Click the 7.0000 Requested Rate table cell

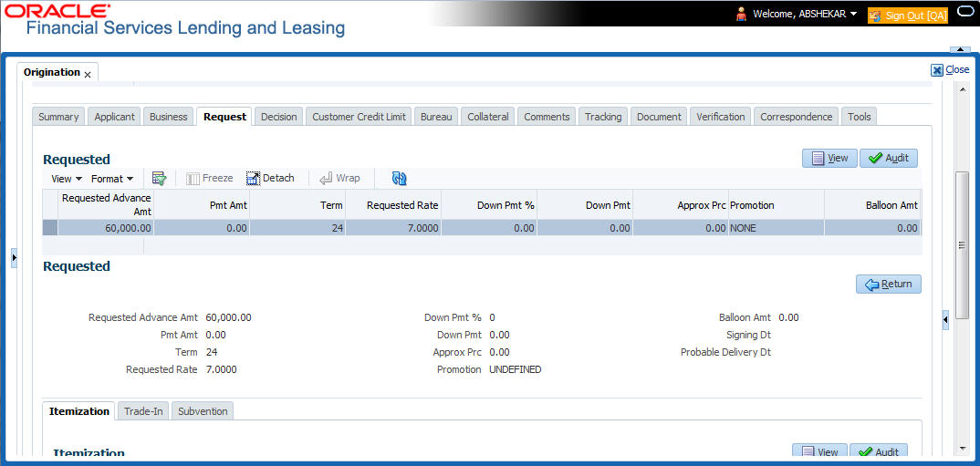[393, 228]
